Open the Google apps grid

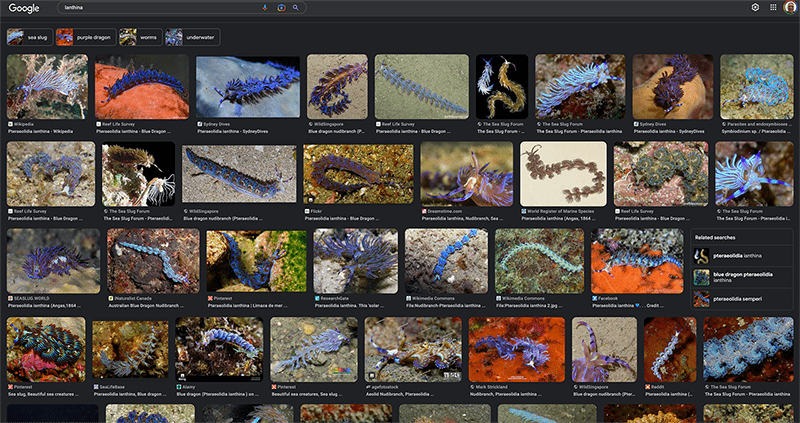(x=773, y=8)
